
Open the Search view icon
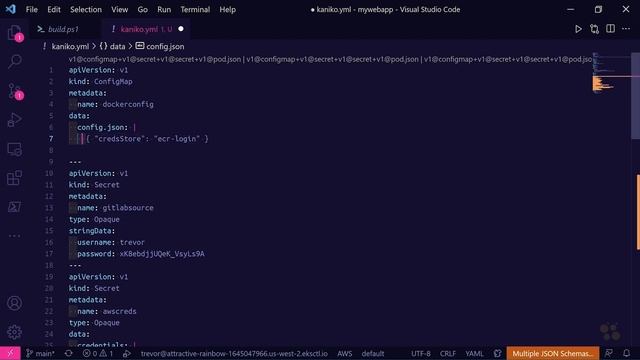15,62
